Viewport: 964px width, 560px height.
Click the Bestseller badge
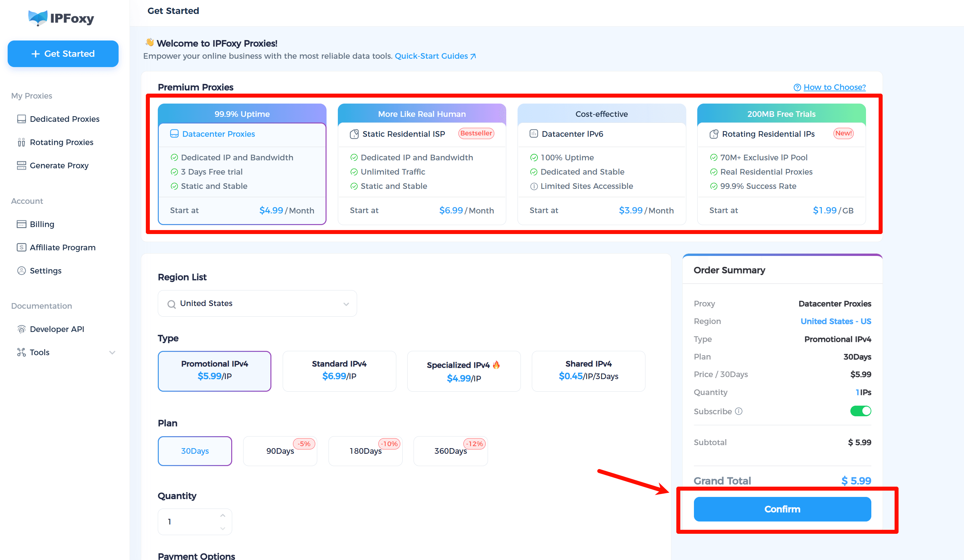pos(476,133)
